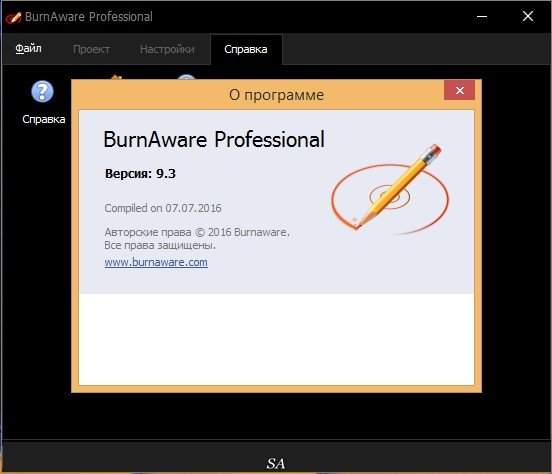552x474 pixels.
Task: Click the Все права защищены text
Action: pos(160,245)
